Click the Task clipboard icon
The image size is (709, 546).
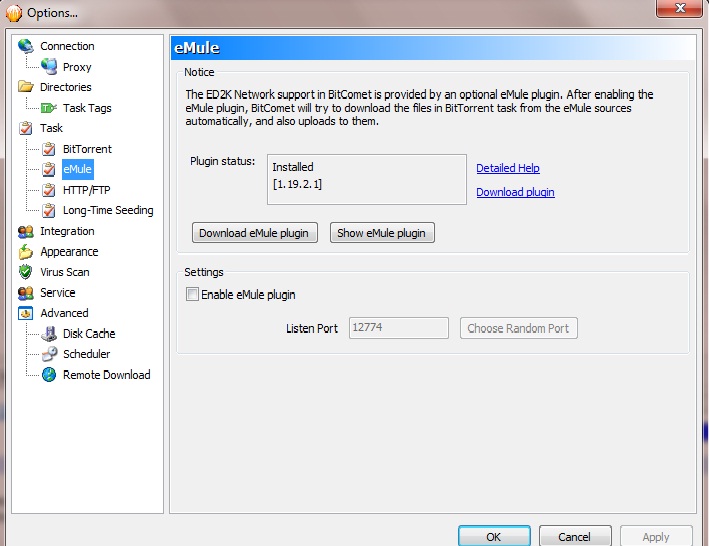(26, 128)
